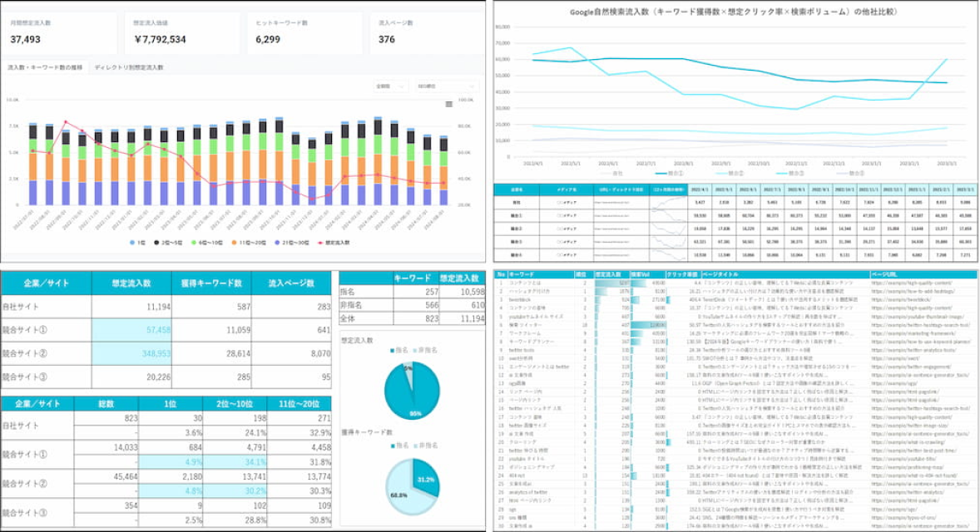Toggle the pink 想定流入数 line series
Viewport: 980px width, 532px height.
(x=319, y=243)
